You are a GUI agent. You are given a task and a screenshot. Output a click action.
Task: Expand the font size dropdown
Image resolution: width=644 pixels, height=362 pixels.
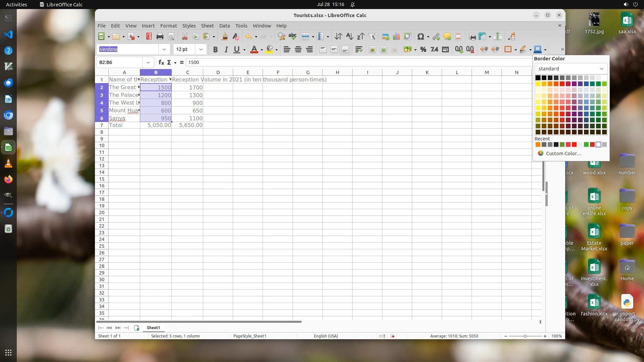tap(201, 50)
